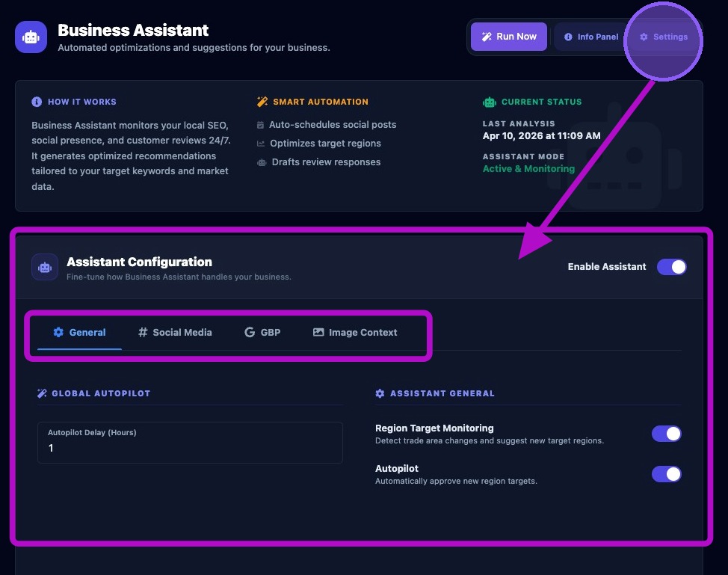
Task: Click the picture icon of Image Context tab
Action: coord(318,332)
